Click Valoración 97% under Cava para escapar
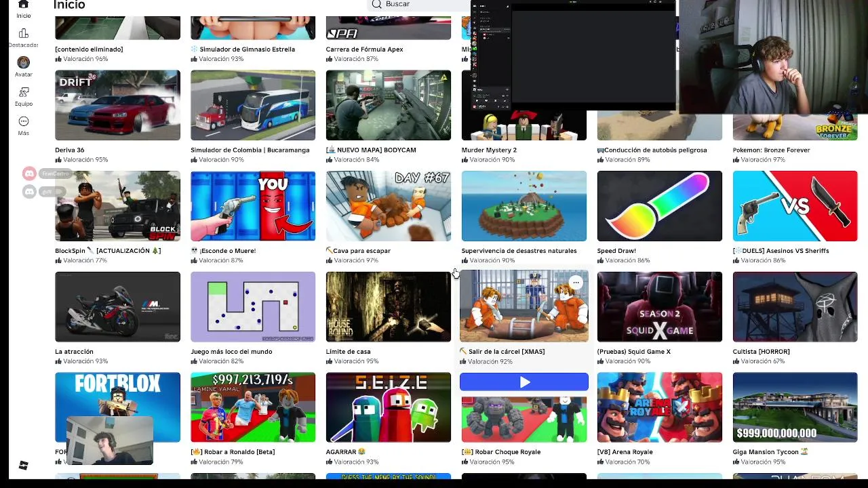 [x=353, y=260]
